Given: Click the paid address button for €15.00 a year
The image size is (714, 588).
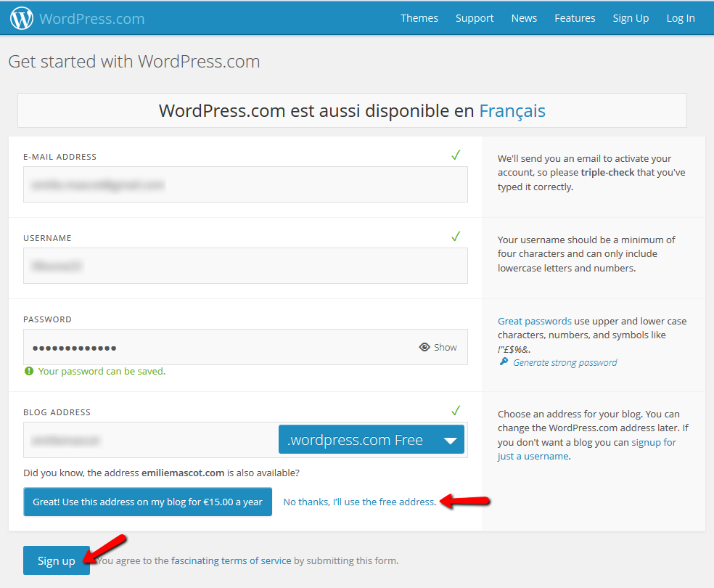Looking at the screenshot, I should pyautogui.click(x=147, y=502).
